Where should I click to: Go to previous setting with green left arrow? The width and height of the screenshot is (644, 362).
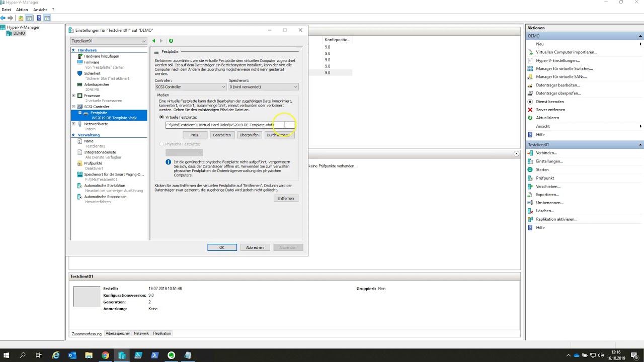pyautogui.click(x=154, y=41)
